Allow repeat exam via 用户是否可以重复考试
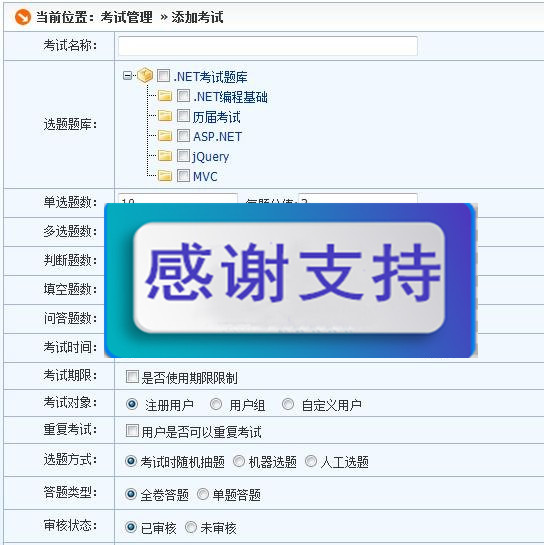Screen dimensions: 544x545 click(x=132, y=431)
